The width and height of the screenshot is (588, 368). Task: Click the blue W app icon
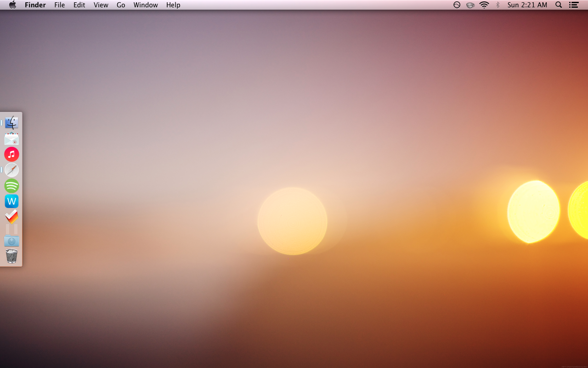coord(11,201)
